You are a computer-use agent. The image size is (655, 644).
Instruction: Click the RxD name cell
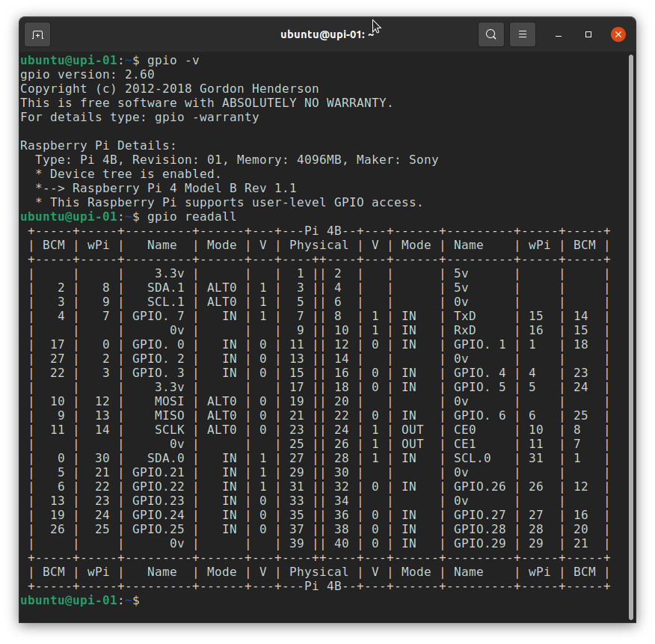tap(464, 331)
